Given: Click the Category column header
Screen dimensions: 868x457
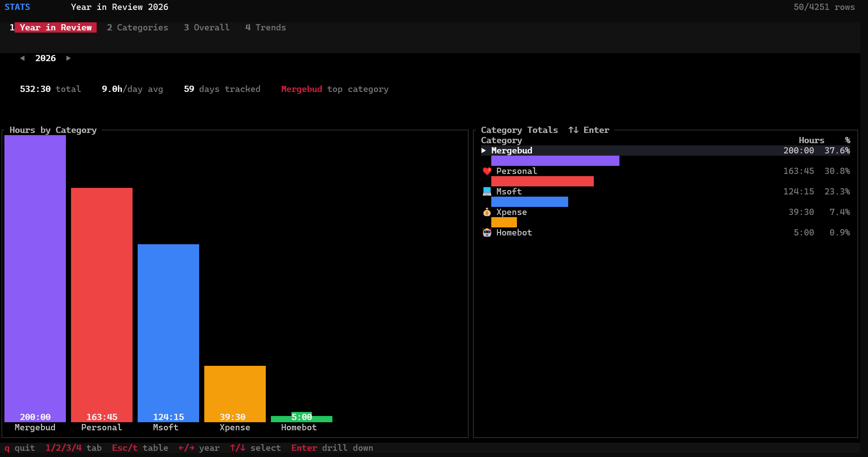Looking at the screenshot, I should pos(502,140).
